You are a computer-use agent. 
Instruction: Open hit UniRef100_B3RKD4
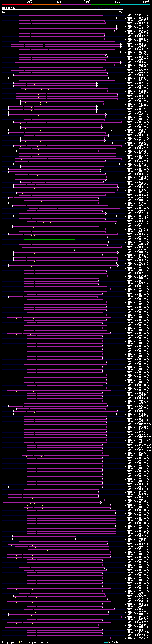137,143
